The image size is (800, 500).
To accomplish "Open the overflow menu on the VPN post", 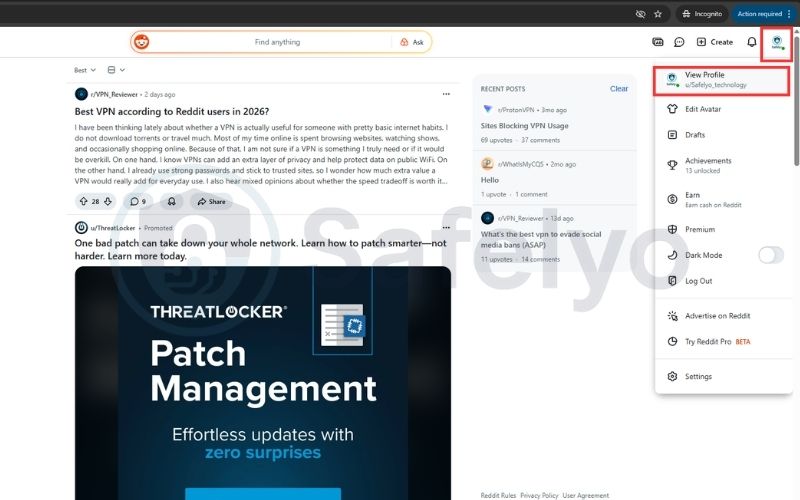I will point(446,93).
